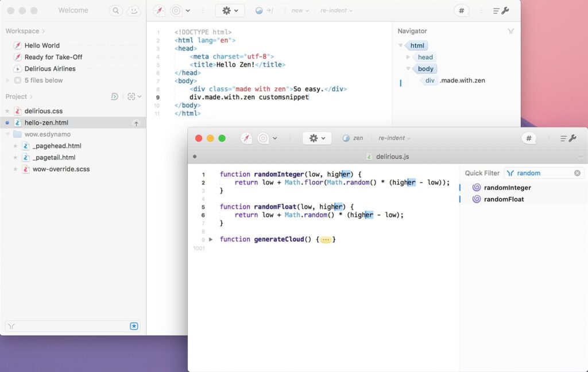This screenshot has height=372, width=588.
Task: Select the body tag in Navigator
Action: click(x=425, y=69)
